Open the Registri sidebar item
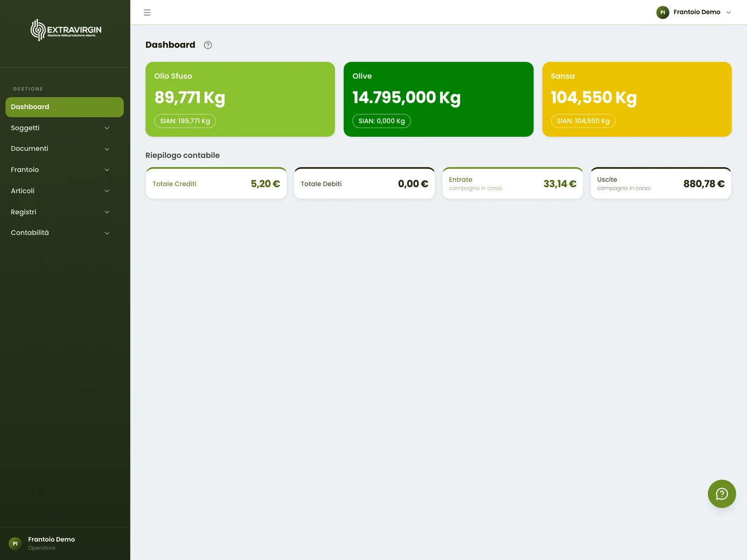Image resolution: width=747 pixels, height=560 pixels. (x=64, y=212)
